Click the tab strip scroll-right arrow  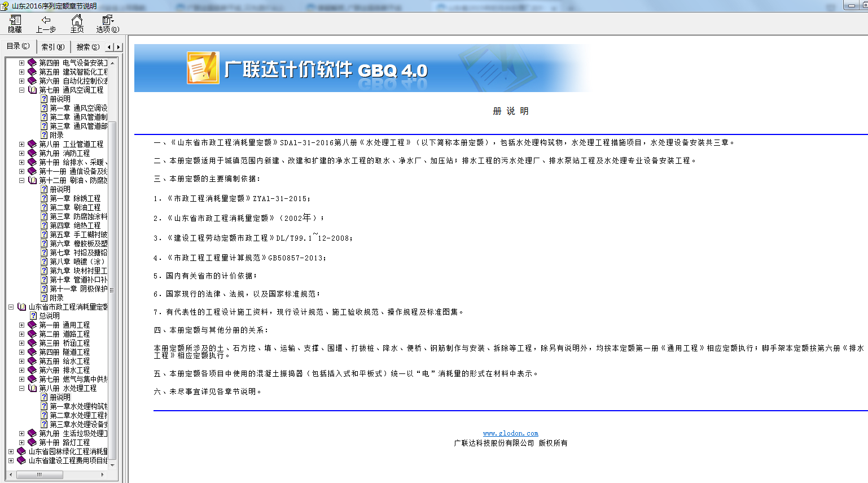click(118, 47)
